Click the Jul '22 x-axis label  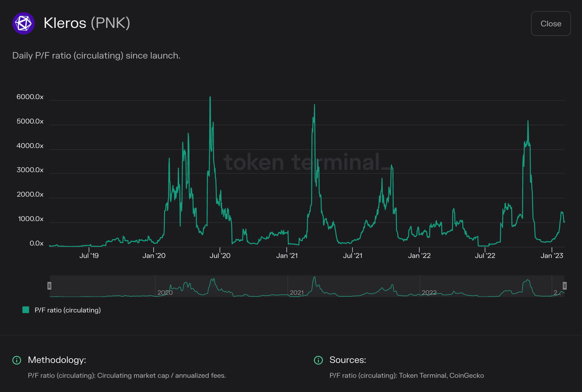coord(485,256)
